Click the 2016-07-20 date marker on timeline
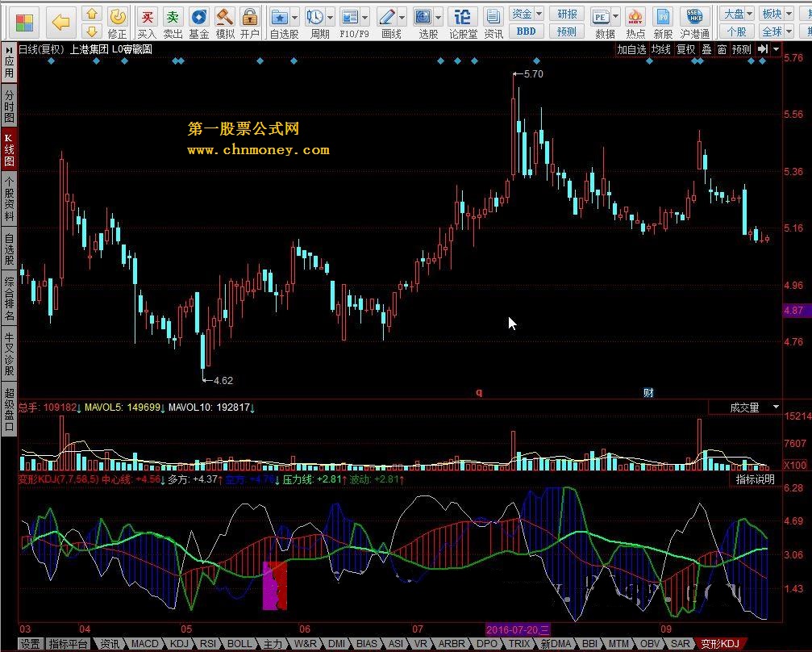Viewport: 812px width, 652px height. (517, 629)
